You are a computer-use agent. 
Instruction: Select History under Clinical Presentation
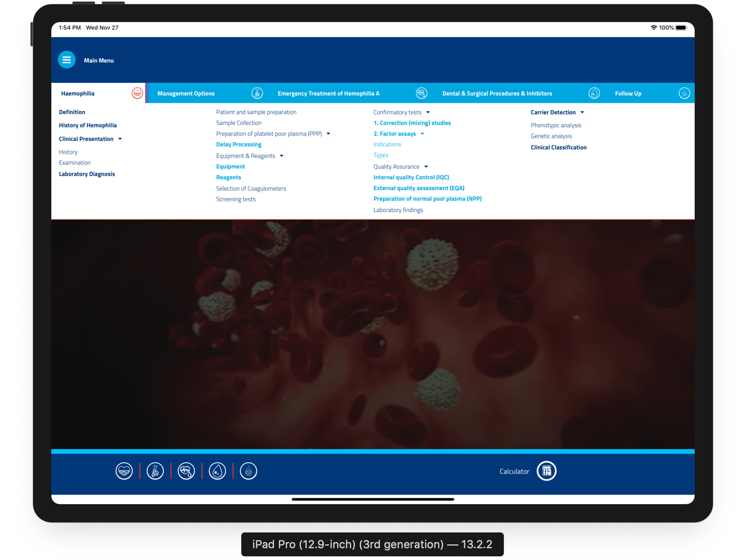[68, 152]
